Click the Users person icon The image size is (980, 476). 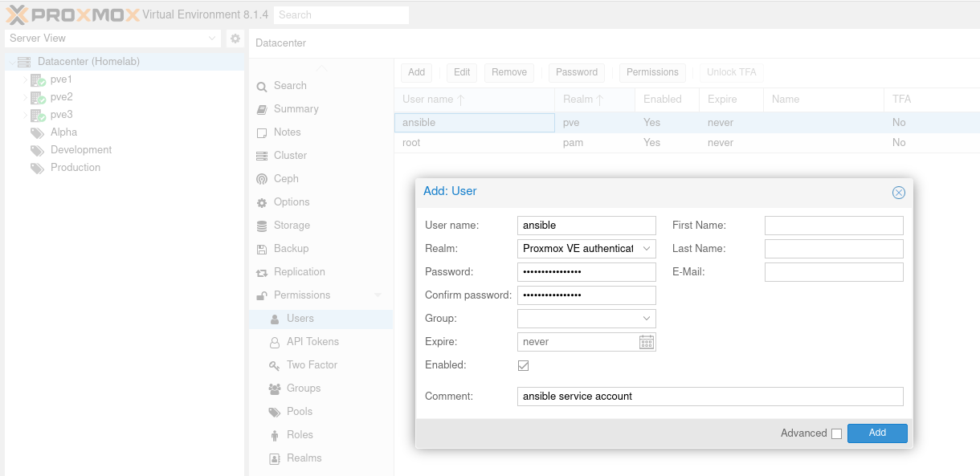[275, 319]
